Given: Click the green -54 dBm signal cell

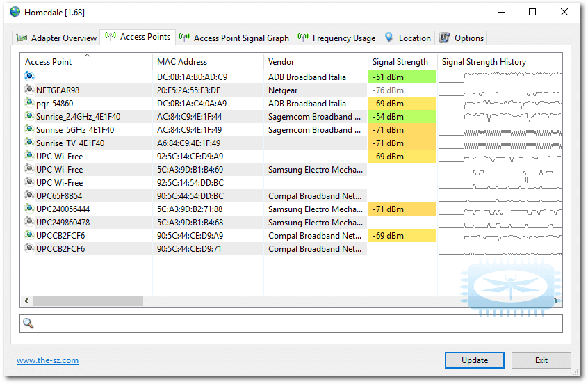Looking at the screenshot, I should tap(402, 117).
